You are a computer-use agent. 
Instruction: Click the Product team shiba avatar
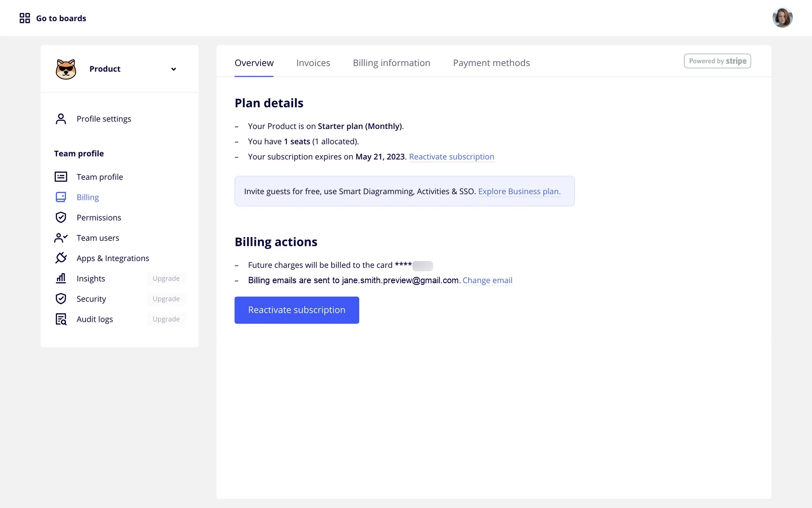[x=66, y=69]
